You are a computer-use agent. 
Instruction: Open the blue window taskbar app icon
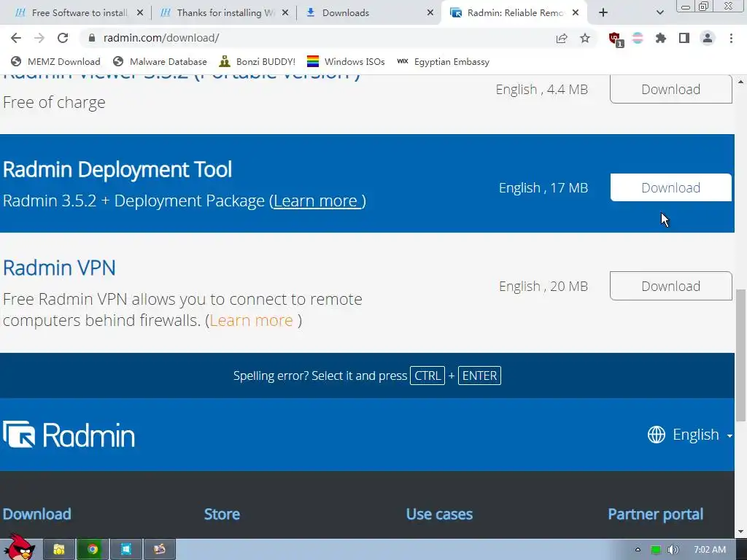point(125,550)
